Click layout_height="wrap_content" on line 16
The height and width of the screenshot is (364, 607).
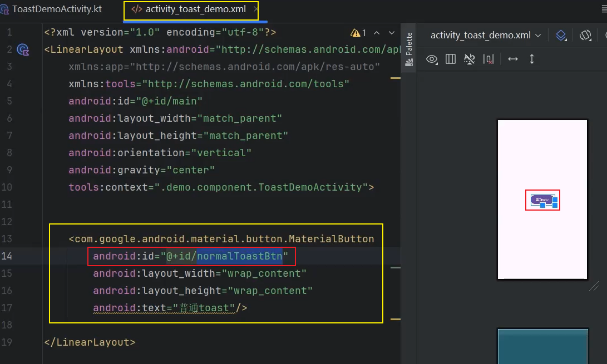(x=203, y=291)
